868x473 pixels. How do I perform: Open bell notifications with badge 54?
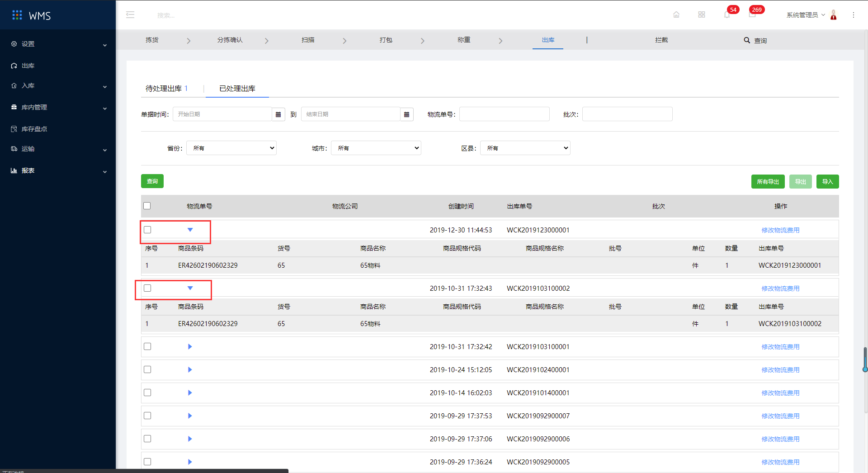click(727, 15)
